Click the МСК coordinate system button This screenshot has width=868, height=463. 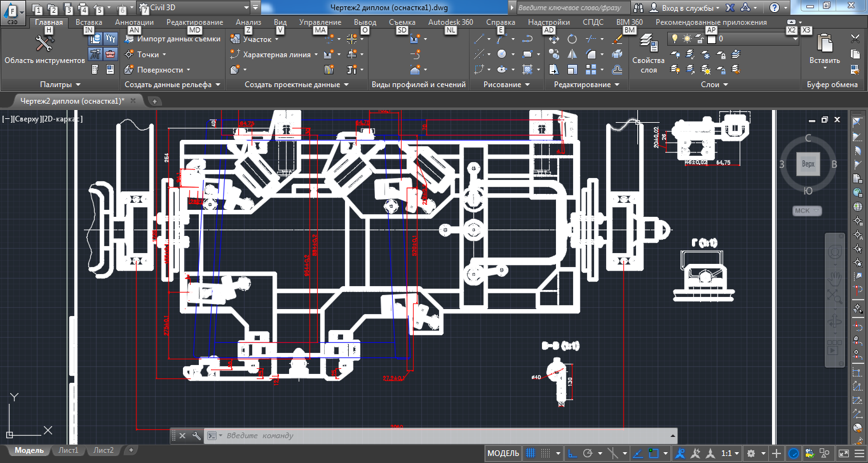[807, 211]
